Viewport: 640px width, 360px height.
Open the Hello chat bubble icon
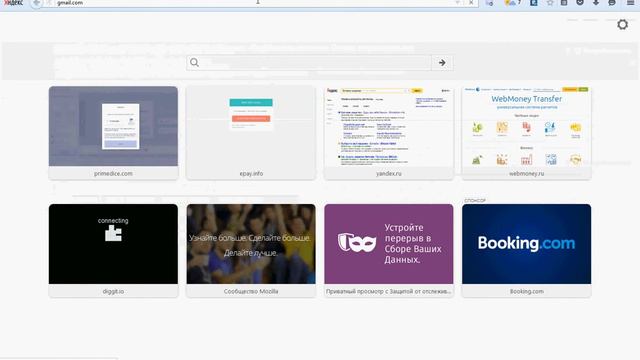point(612,3)
